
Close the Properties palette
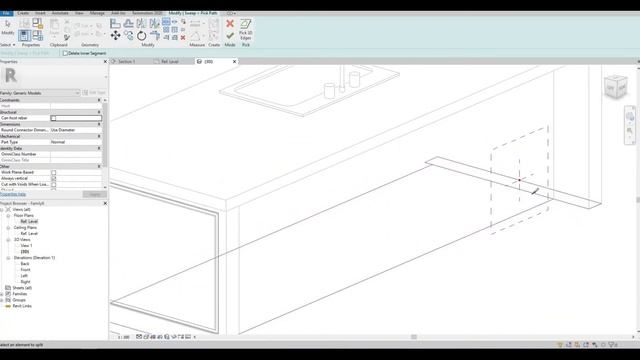point(105,62)
